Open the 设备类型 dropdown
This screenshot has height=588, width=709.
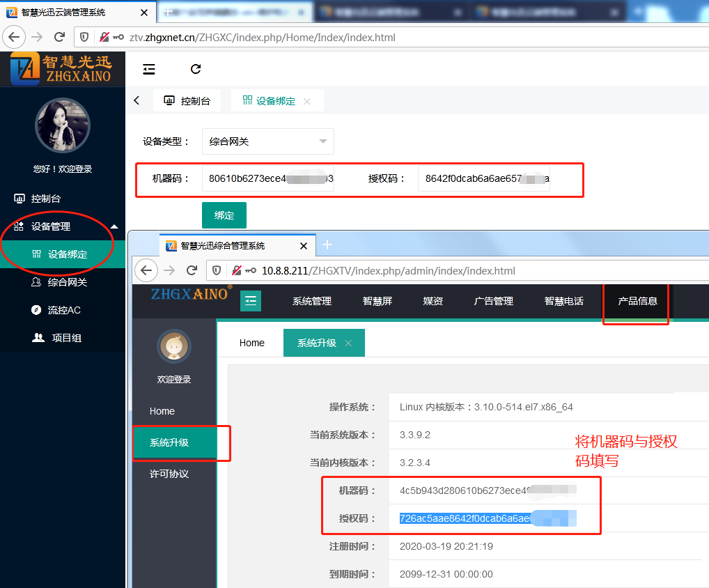(x=267, y=141)
